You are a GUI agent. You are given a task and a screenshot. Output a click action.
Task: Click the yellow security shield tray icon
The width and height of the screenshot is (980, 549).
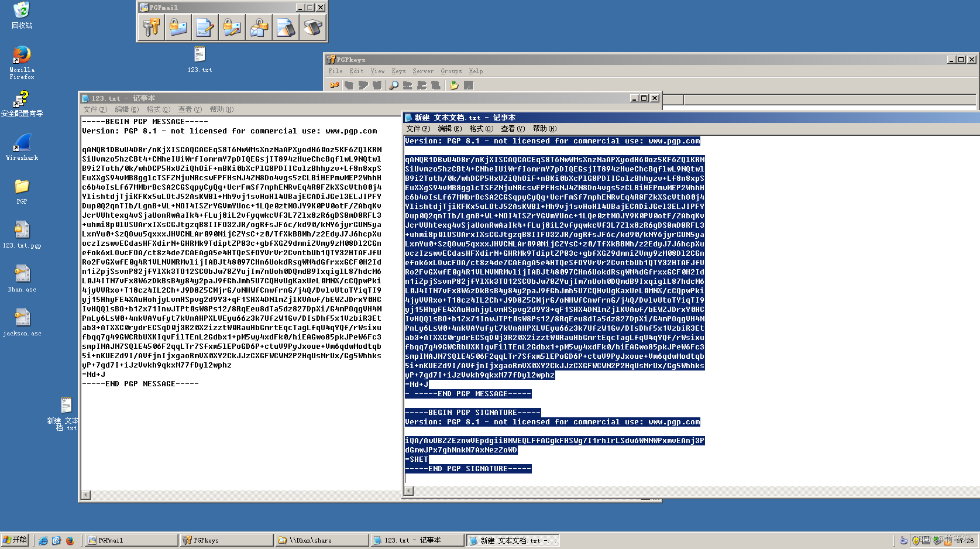(916, 540)
